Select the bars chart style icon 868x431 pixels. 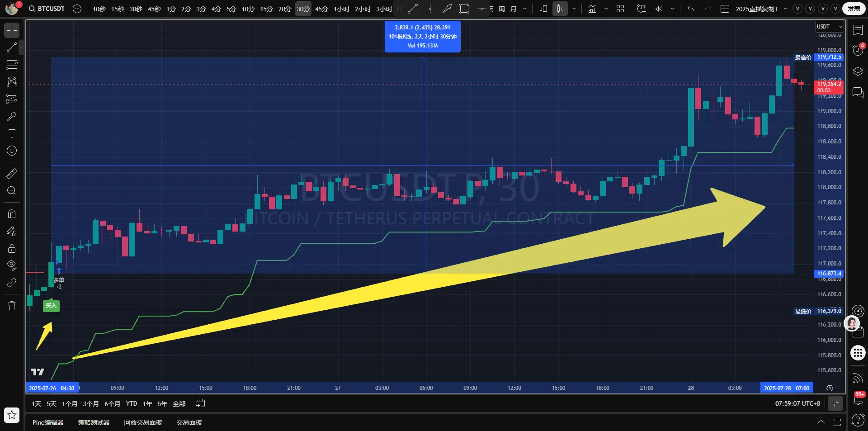(543, 9)
